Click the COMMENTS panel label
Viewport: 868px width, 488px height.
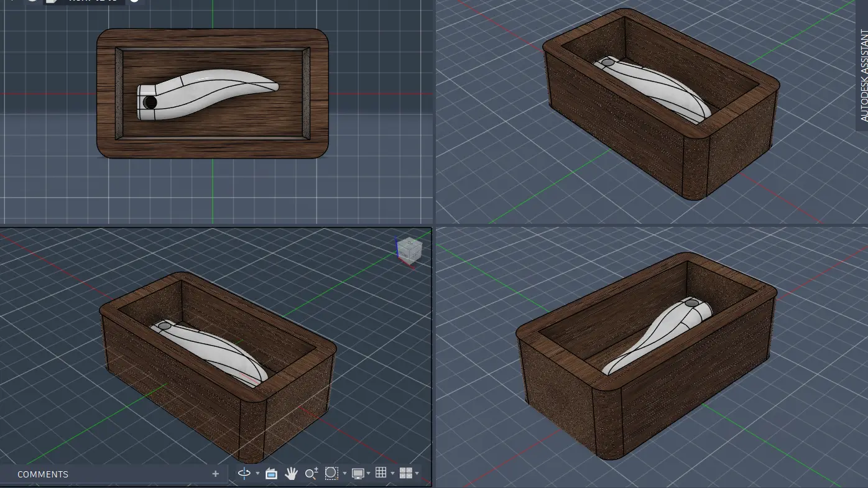pos(43,474)
